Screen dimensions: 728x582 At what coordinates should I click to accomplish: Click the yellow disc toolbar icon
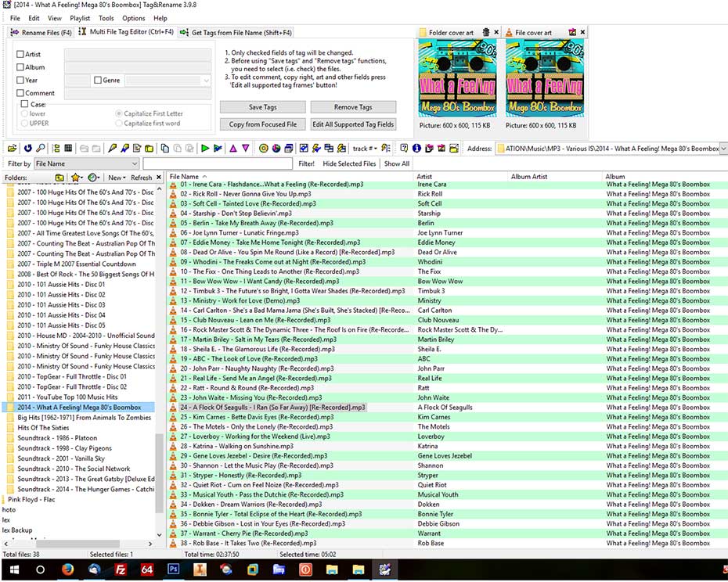264,148
